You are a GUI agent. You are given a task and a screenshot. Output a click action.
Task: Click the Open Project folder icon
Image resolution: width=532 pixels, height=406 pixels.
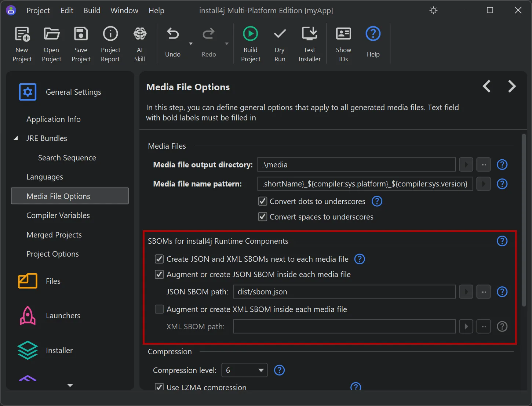[x=51, y=34]
